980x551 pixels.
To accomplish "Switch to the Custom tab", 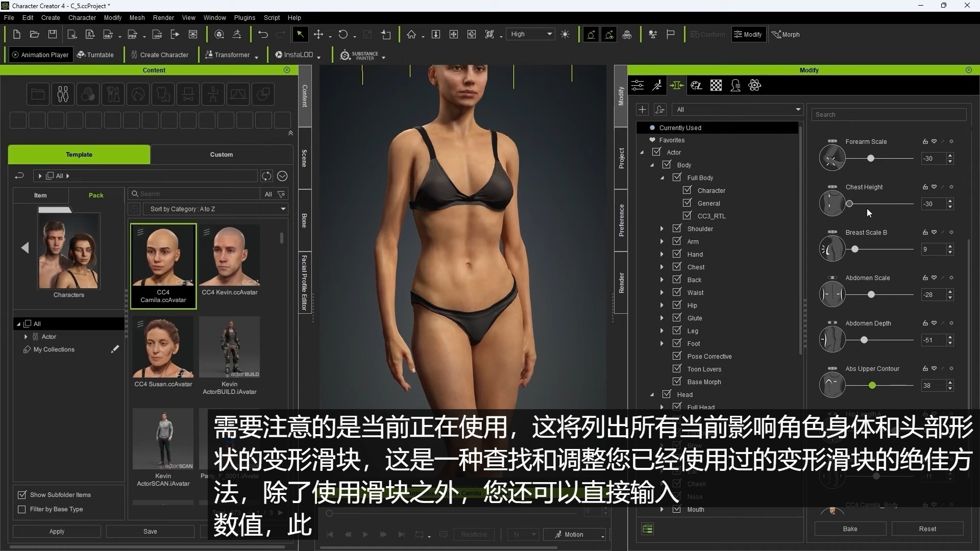I will (222, 155).
